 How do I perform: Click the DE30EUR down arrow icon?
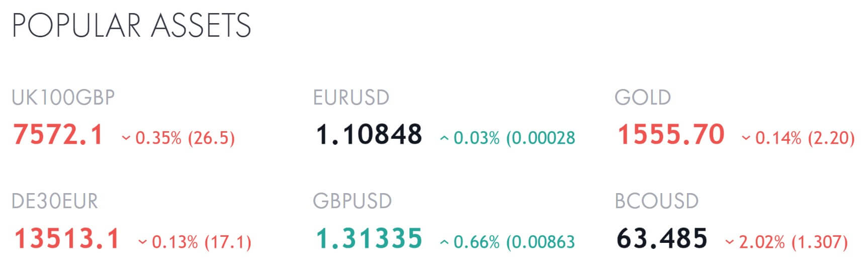click(142, 243)
